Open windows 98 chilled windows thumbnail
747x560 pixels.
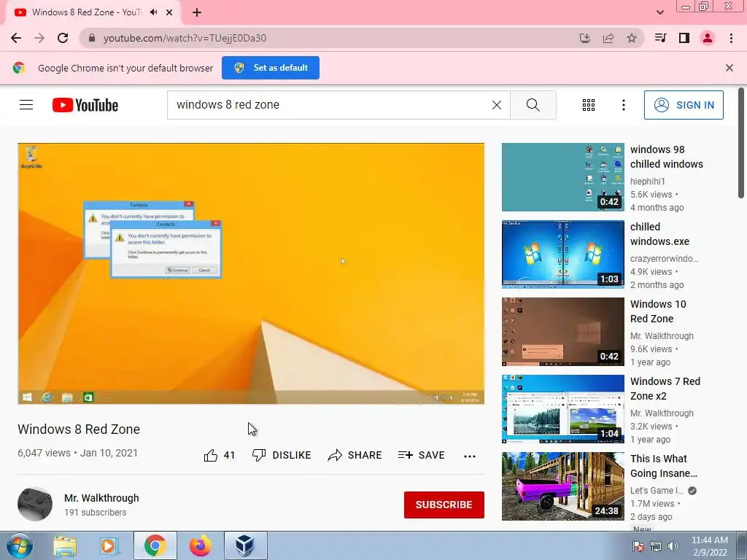click(x=562, y=177)
